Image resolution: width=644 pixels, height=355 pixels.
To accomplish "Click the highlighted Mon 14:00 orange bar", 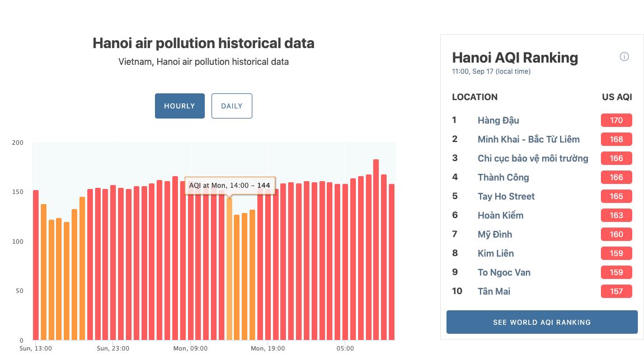I will coord(229,268).
